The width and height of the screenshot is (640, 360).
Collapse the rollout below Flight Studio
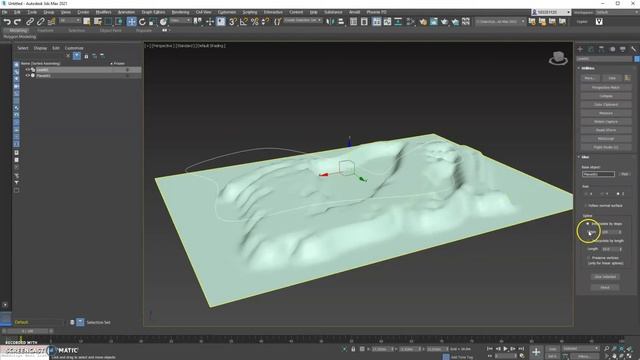coord(585,157)
